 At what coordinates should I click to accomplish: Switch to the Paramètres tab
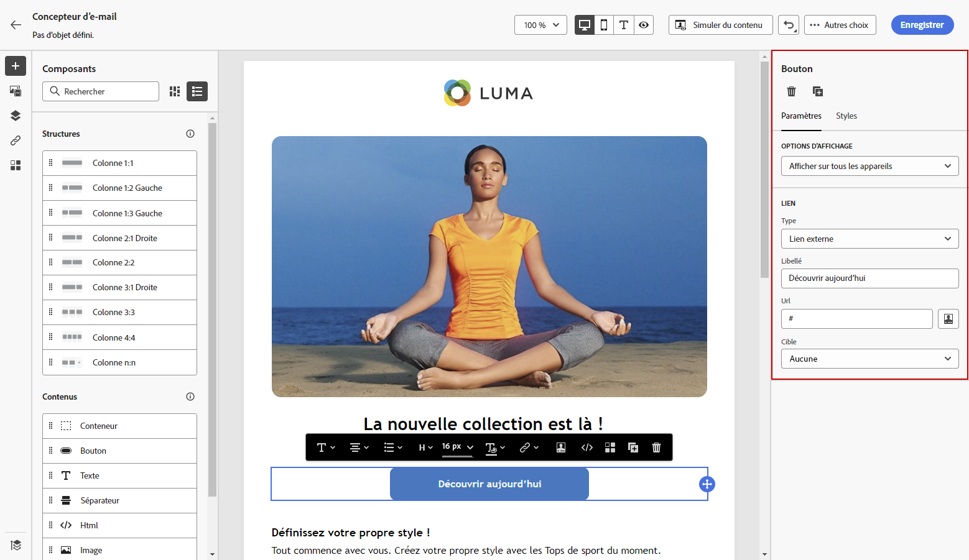801,116
